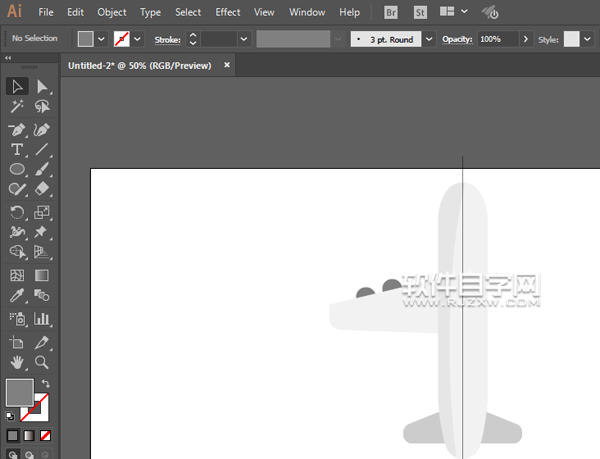Click the Stroke label link

point(167,39)
